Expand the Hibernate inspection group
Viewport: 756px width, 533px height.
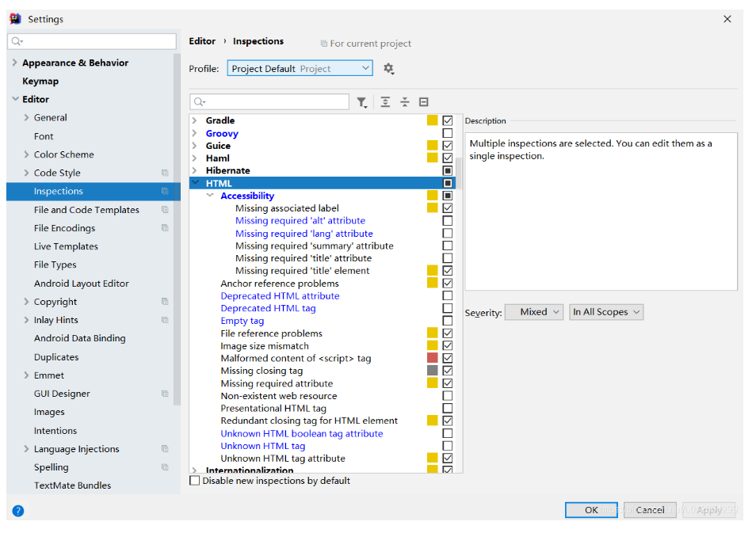tap(194, 170)
